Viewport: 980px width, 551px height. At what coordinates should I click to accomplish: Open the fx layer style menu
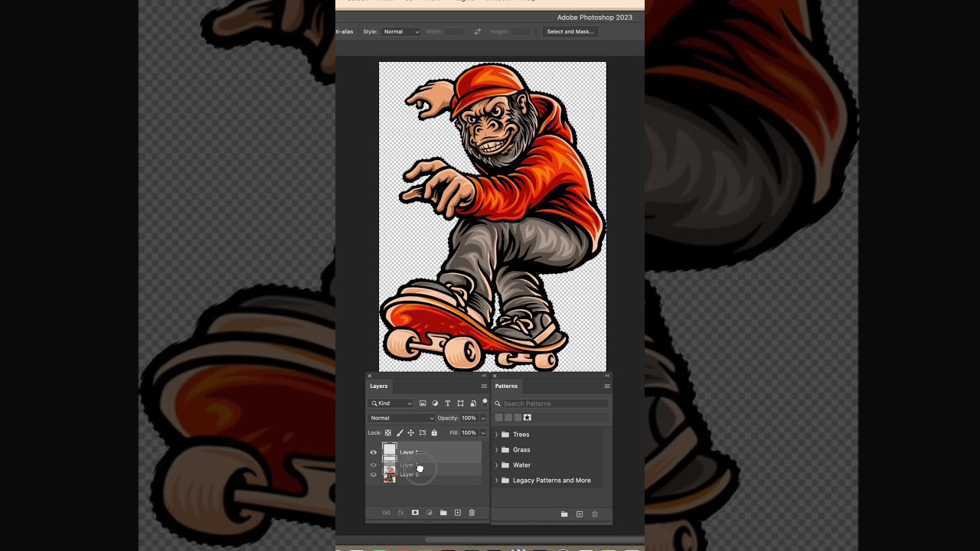tap(400, 513)
